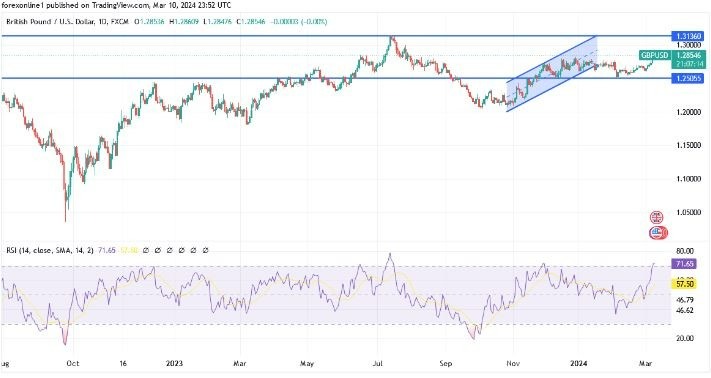
Task: Click the 71.65 value in RSI legend
Action: 107,250
